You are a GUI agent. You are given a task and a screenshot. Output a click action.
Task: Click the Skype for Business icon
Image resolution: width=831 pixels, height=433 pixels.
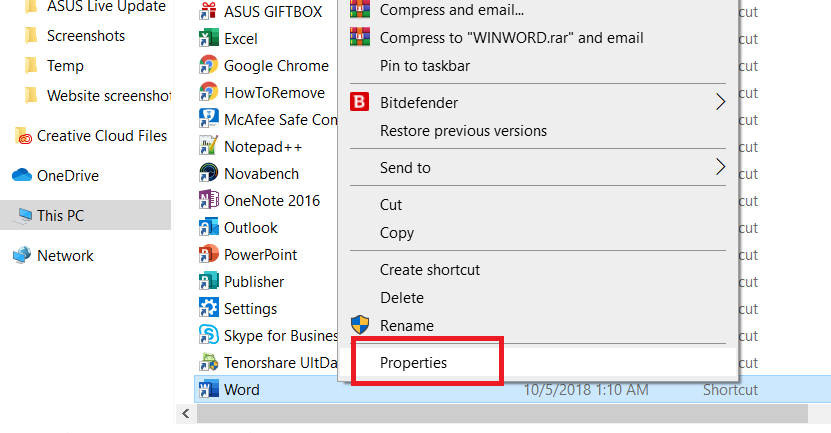(x=208, y=335)
